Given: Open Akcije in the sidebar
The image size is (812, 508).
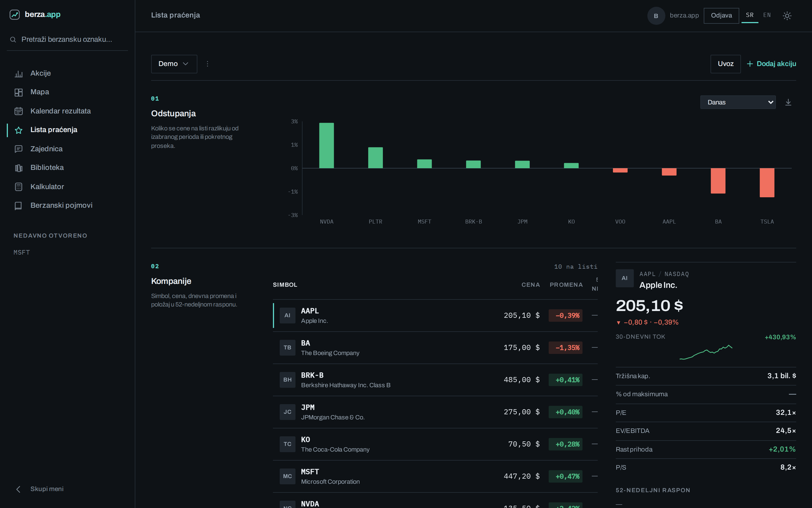Looking at the screenshot, I should 41,73.
